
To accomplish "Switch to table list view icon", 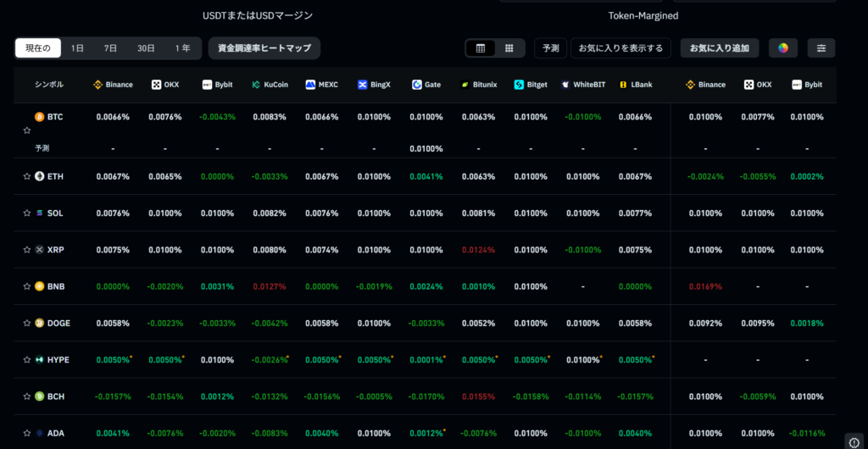I will point(481,48).
